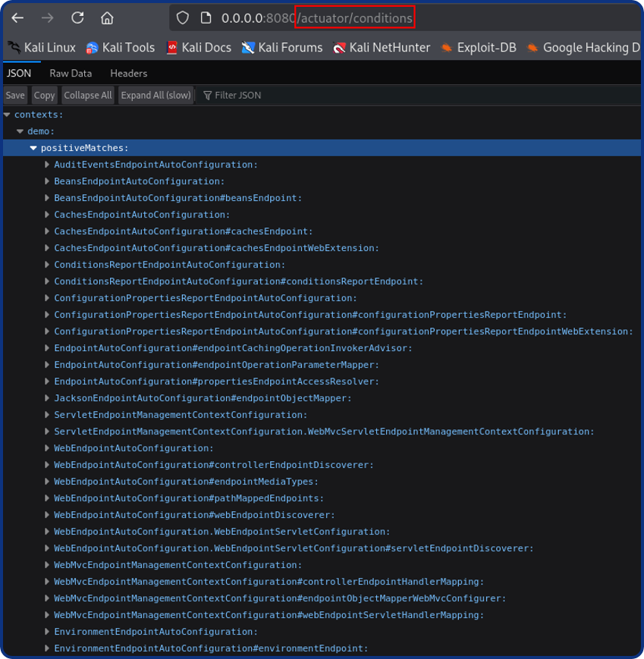This screenshot has width=644, height=659.
Task: Expand EnvironmentEndpointAutoConfiguration entry
Action: click(46, 632)
